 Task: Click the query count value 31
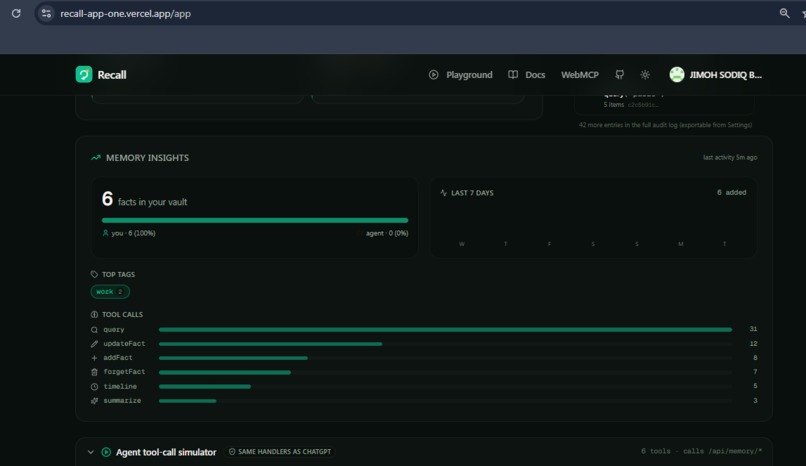click(x=753, y=329)
